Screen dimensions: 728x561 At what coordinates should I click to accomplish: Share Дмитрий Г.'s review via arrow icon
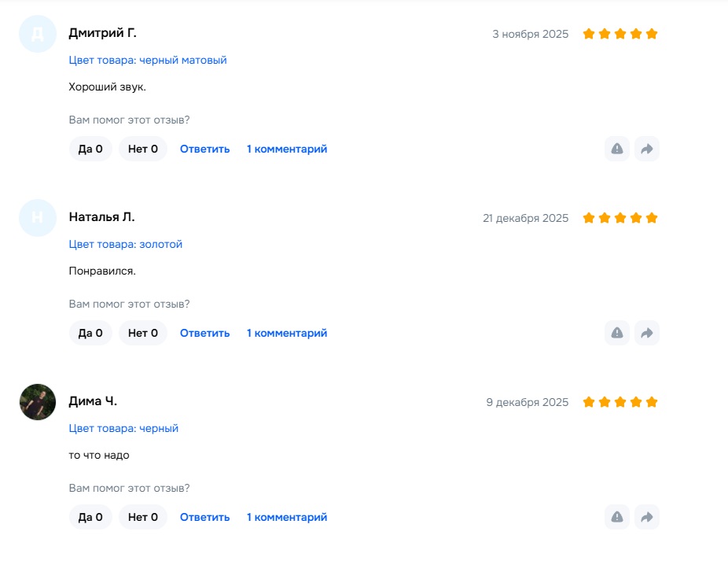pos(646,149)
